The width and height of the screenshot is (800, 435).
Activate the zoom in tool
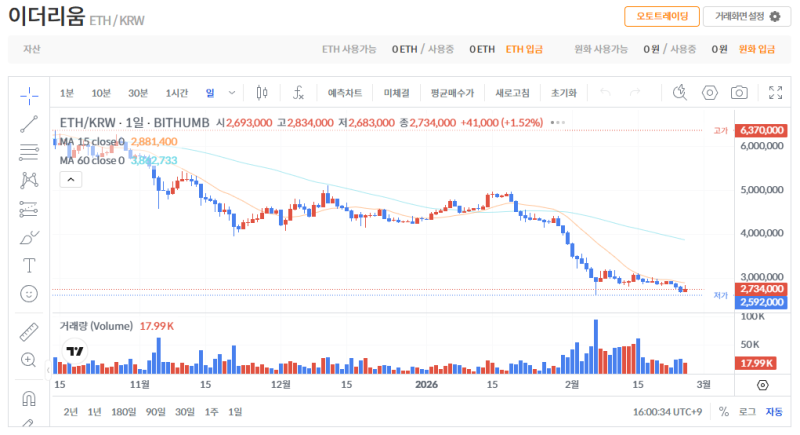click(29, 360)
